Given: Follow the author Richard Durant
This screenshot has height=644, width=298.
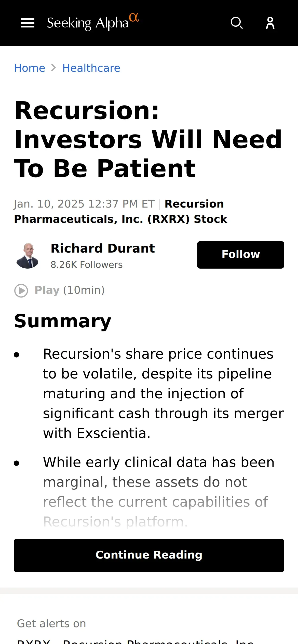Looking at the screenshot, I should pos(240,255).
